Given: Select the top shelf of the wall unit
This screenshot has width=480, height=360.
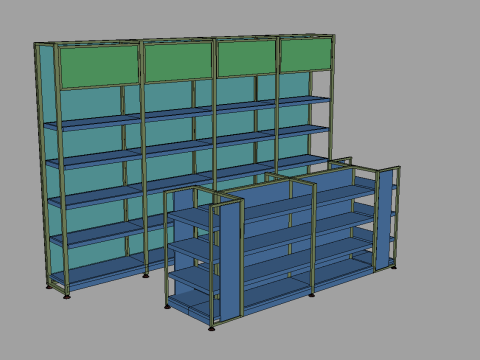Looking at the screenshot, I should click(x=187, y=113).
